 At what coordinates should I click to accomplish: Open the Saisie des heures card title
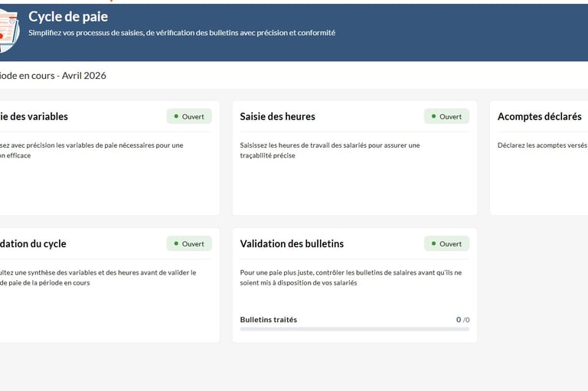point(277,116)
